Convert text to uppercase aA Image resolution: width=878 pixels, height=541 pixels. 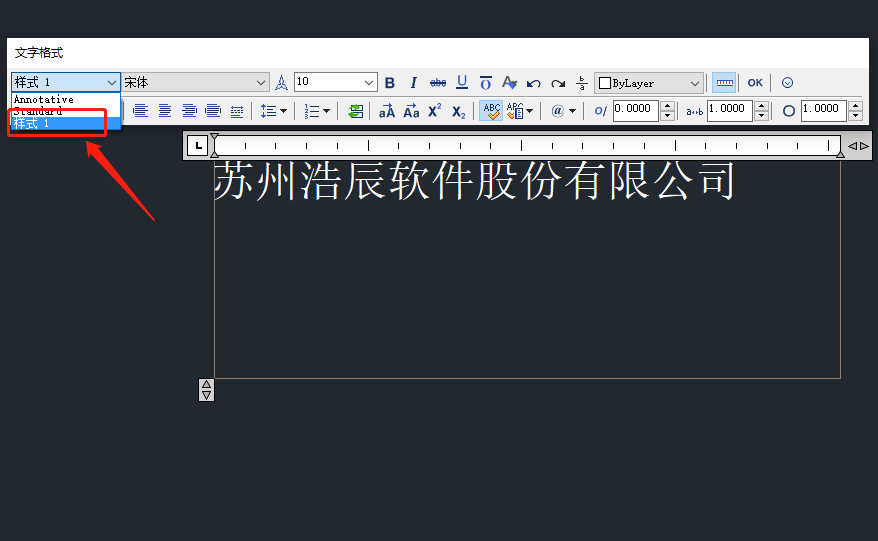(x=386, y=111)
